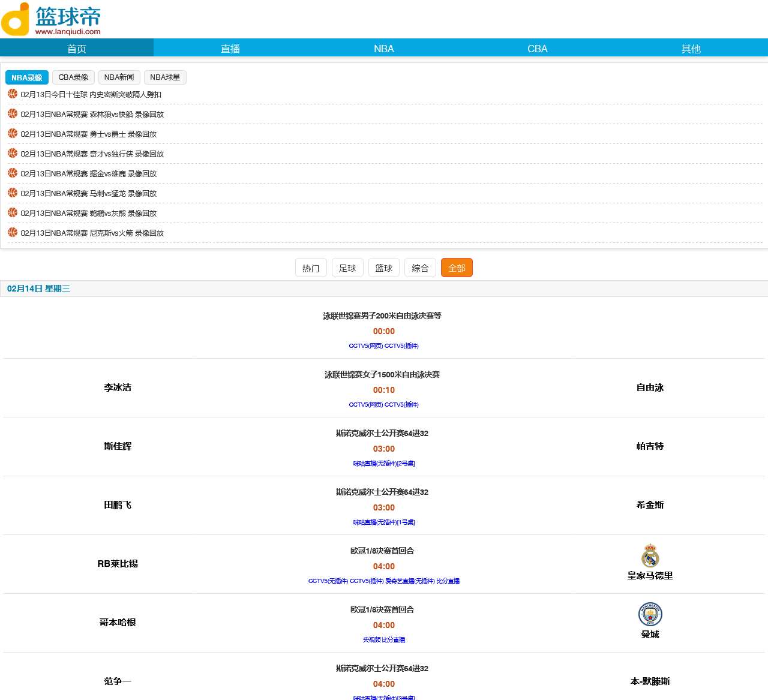Click CCTV5(插件) under 女子1500米自由泳决赛
Viewport: 768px width, 700px height.
click(401, 404)
